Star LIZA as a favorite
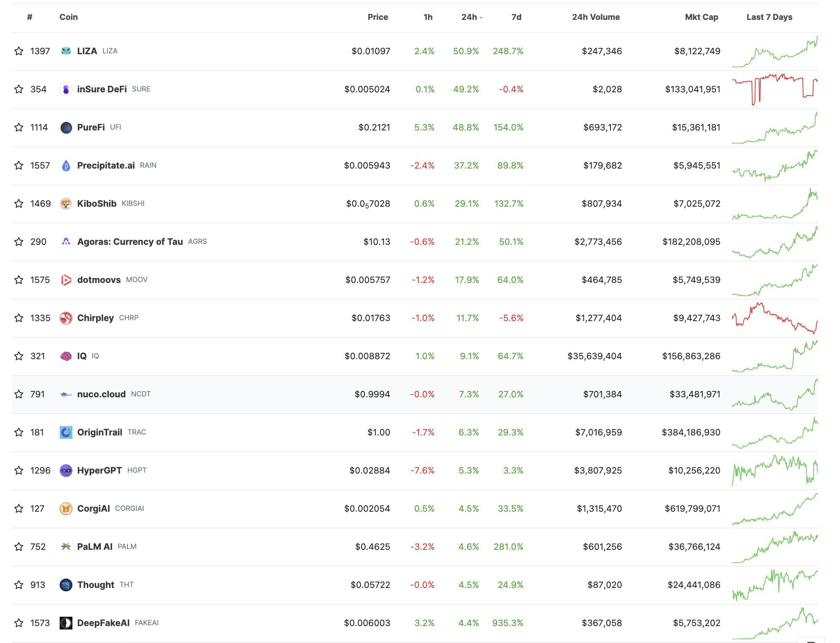 coord(19,51)
